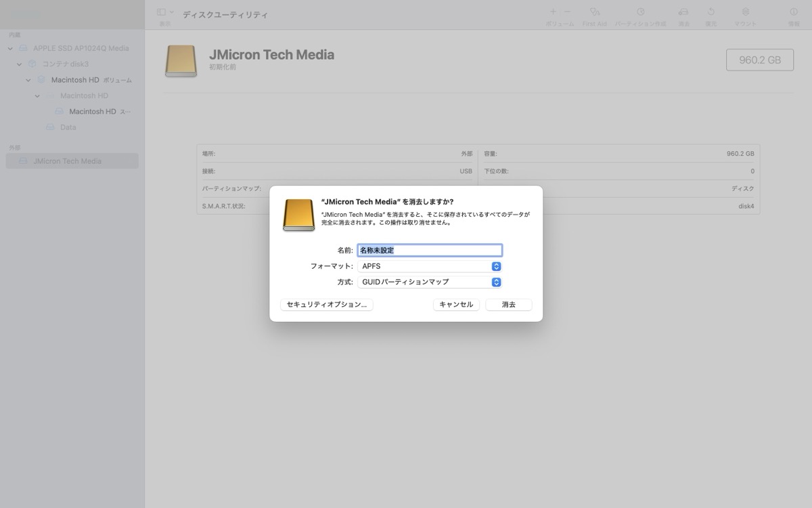The width and height of the screenshot is (812, 508).
Task: Click the 接続 USB value
Action: pyautogui.click(x=466, y=171)
